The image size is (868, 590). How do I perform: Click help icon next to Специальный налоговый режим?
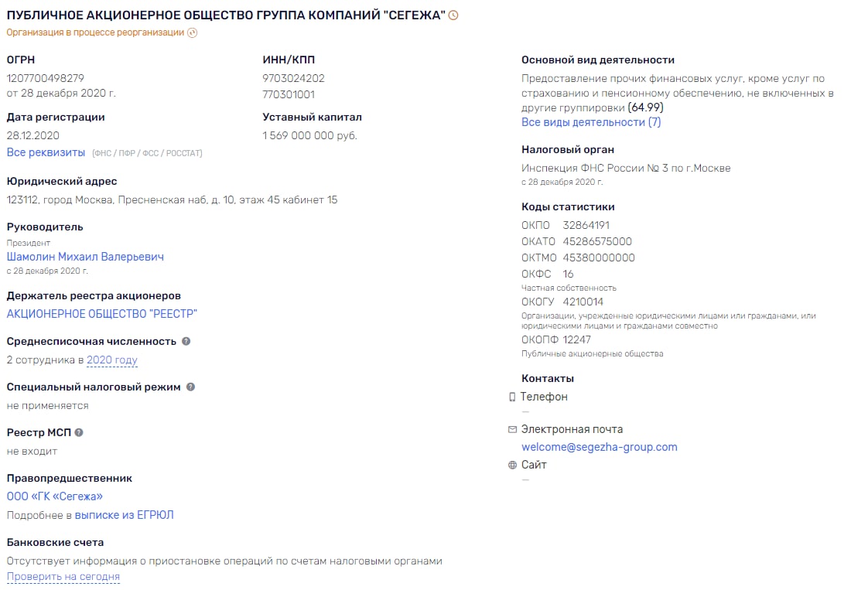[x=190, y=387]
